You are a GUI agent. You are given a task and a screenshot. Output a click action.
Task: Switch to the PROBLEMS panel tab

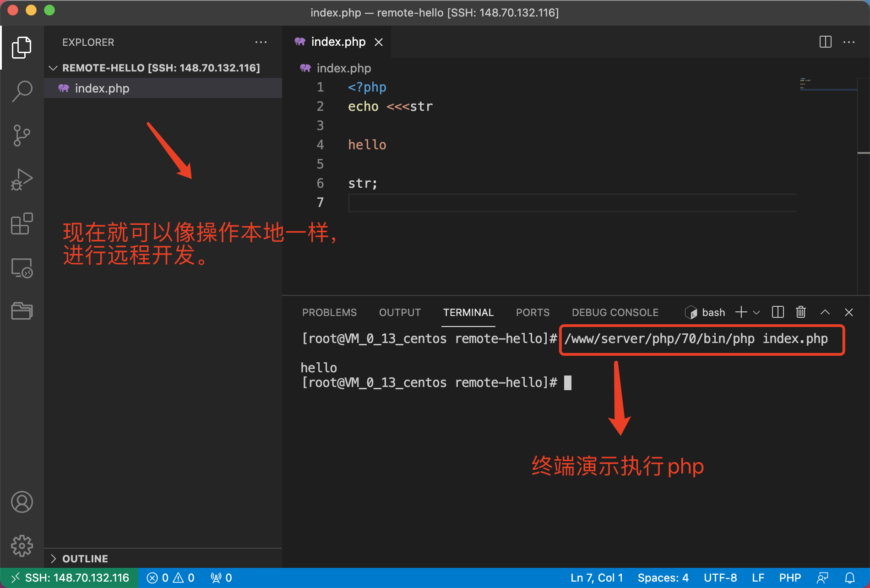(x=329, y=312)
